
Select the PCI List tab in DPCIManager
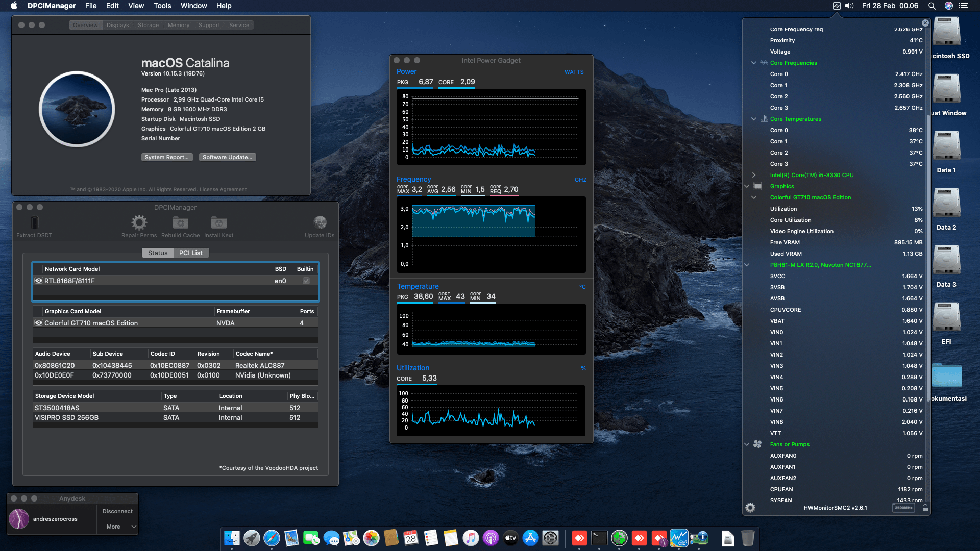tap(191, 253)
